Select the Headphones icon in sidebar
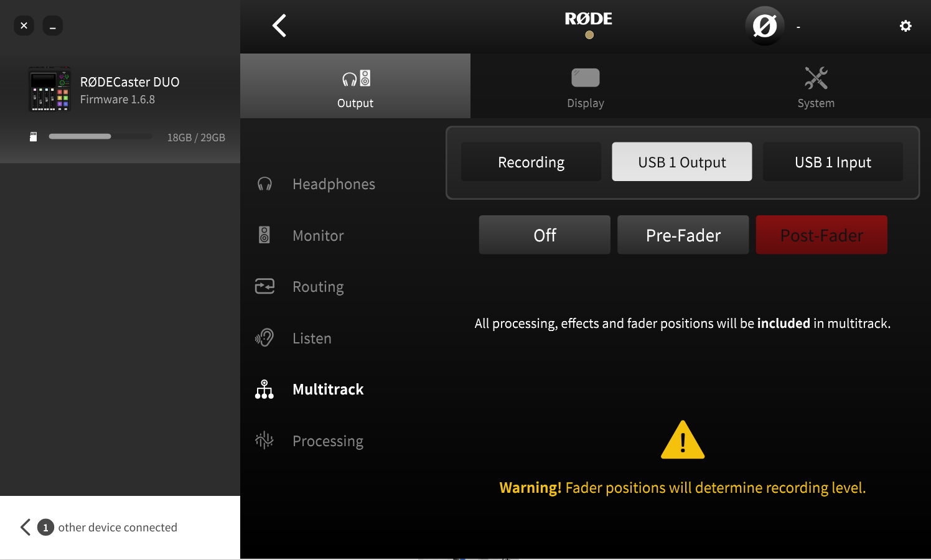The width and height of the screenshot is (931, 560). (x=264, y=184)
